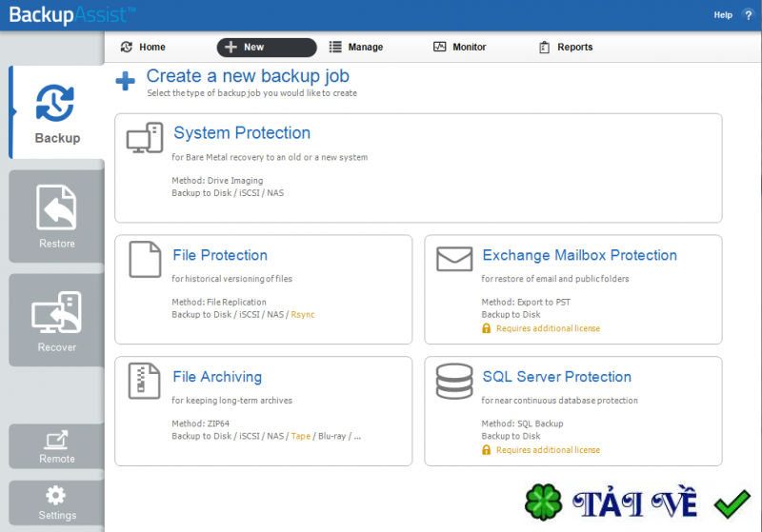Click the green checkmark by TẢI VỀ
This screenshot has height=532, width=762.
click(732, 502)
